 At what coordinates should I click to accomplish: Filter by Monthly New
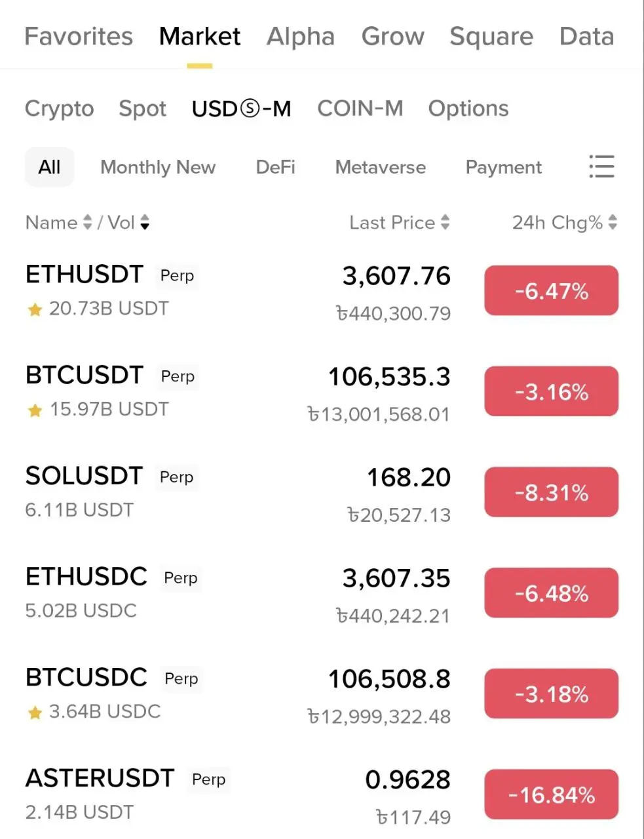pyautogui.click(x=158, y=167)
